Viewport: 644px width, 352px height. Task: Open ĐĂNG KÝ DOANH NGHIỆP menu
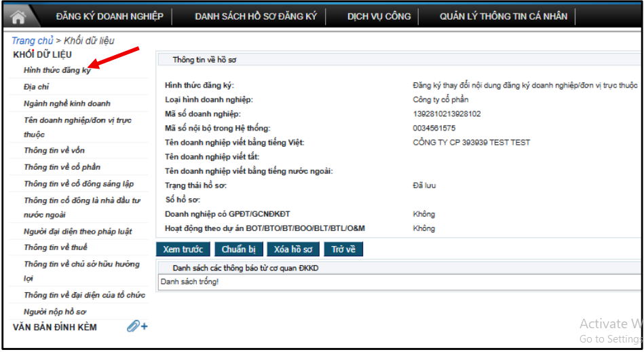[110, 16]
